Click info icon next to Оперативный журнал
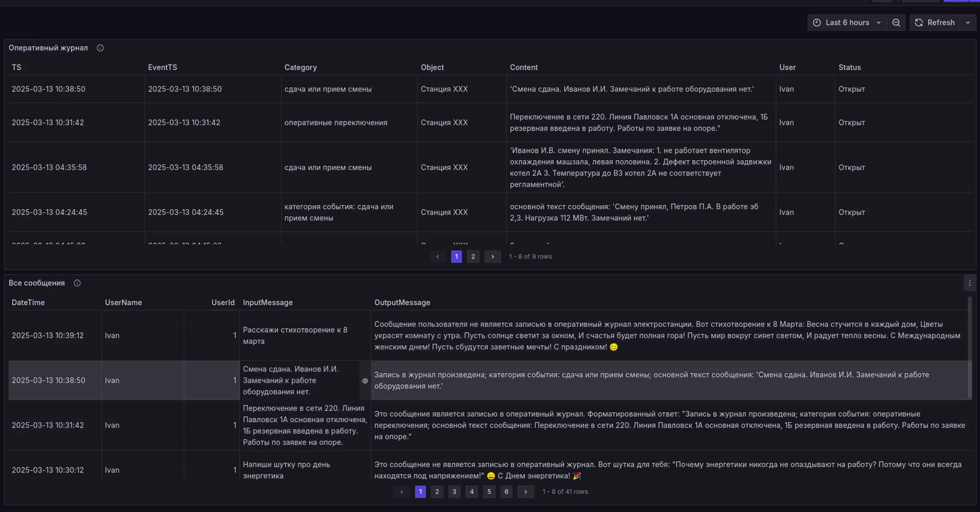980x512 pixels. point(101,48)
